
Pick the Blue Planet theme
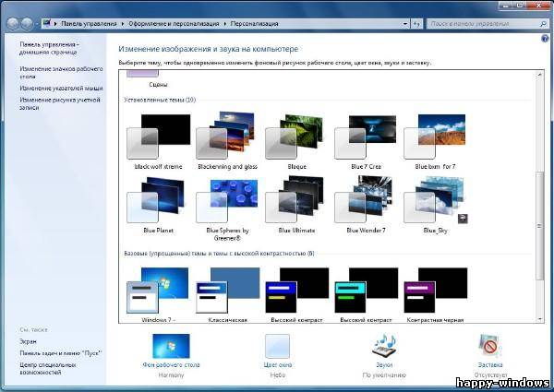pos(158,207)
